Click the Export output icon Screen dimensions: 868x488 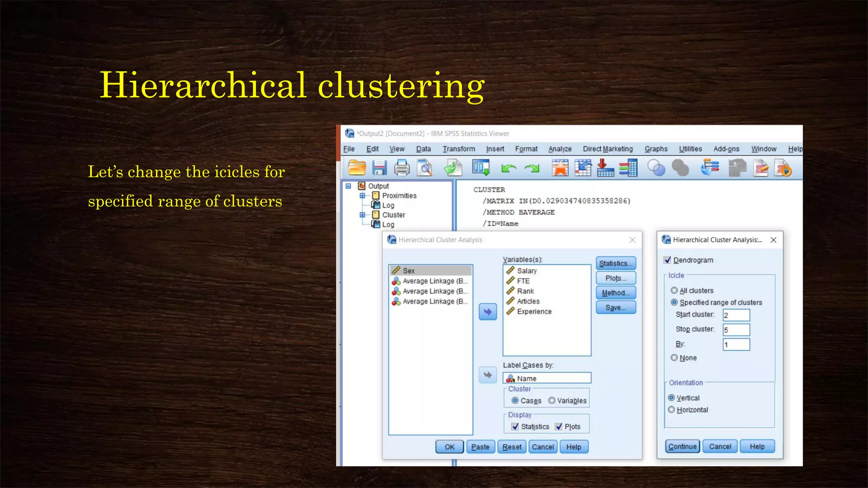[x=453, y=168]
